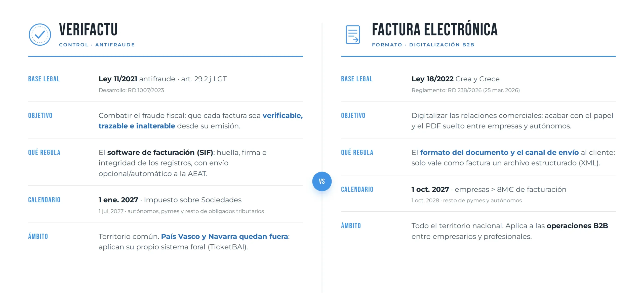Viewport: 644px width, 293px height.
Task: Click 'formato del documento y el canal de envío'
Action: (x=499, y=152)
